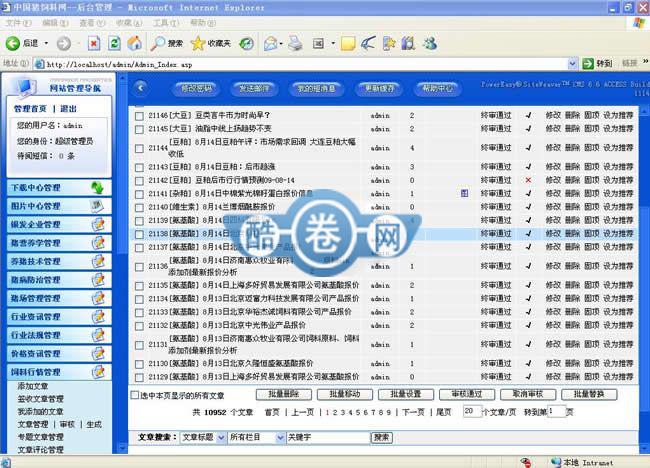Open the 查看 menu
Viewport: 650px width, 468px height.
[x=92, y=23]
